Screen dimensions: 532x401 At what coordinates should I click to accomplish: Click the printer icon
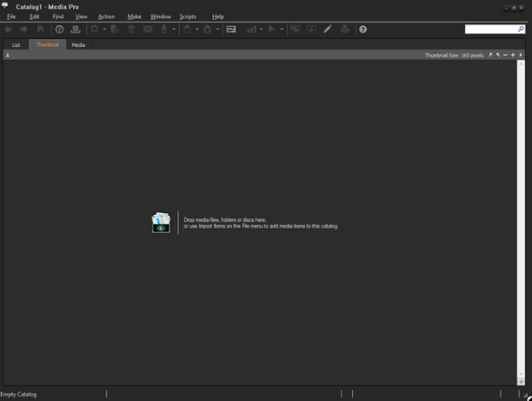[345, 30]
